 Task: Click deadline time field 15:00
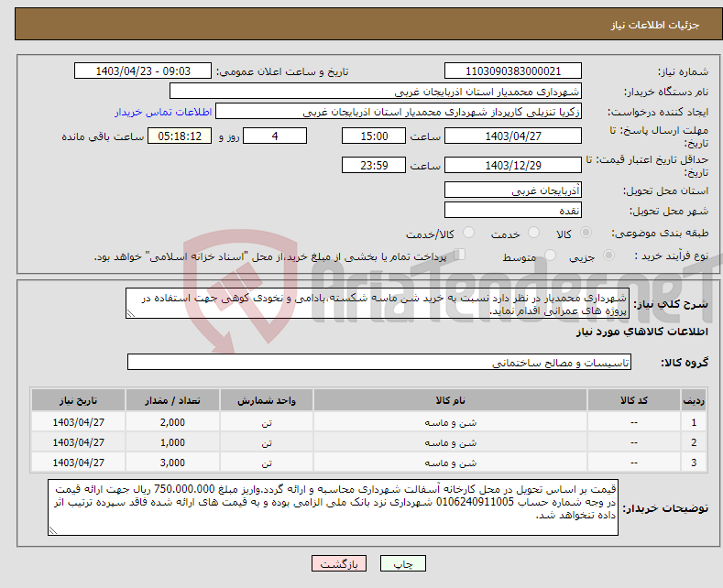(374, 136)
